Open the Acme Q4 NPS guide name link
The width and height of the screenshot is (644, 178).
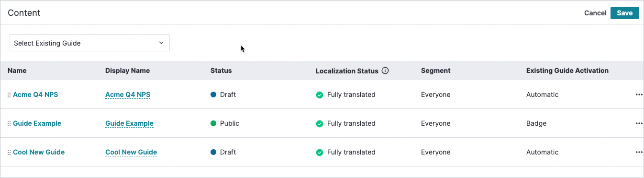(35, 95)
